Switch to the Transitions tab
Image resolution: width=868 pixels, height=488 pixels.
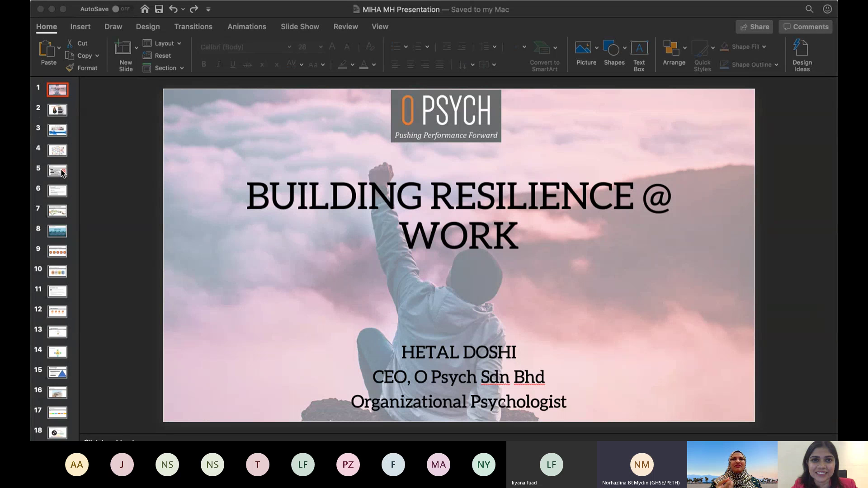pyautogui.click(x=193, y=27)
